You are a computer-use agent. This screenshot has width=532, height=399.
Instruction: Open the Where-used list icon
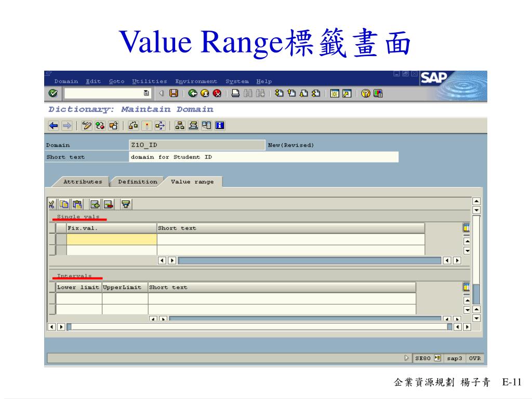pos(160,126)
